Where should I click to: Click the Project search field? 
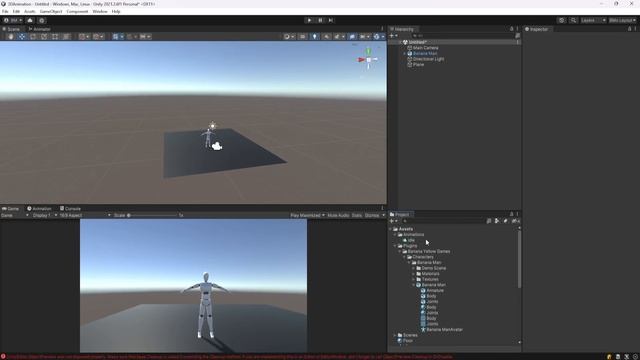pyautogui.click(x=444, y=221)
